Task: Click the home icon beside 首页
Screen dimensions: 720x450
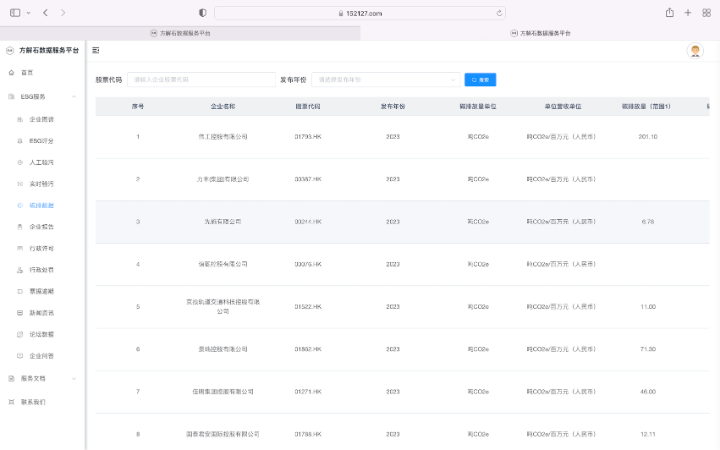Action: pyautogui.click(x=11, y=73)
